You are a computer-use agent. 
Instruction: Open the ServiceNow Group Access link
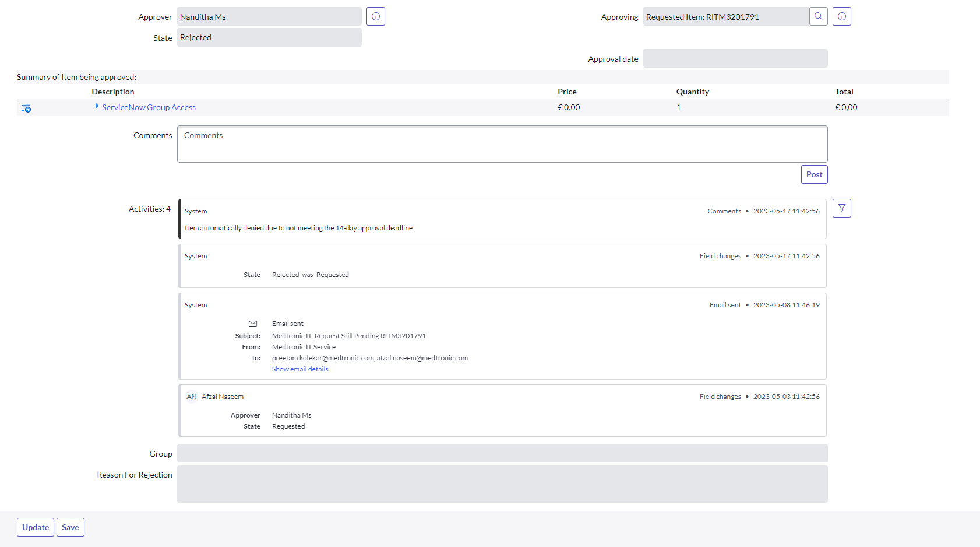(149, 107)
